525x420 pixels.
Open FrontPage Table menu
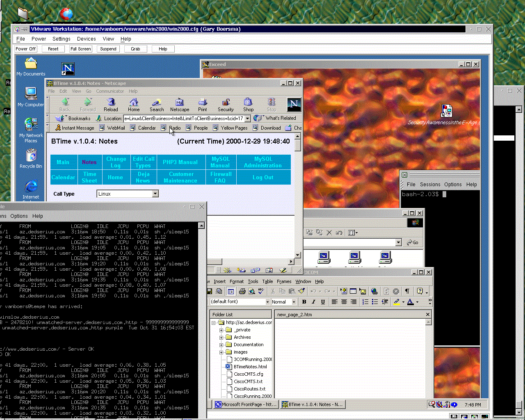tap(267, 281)
